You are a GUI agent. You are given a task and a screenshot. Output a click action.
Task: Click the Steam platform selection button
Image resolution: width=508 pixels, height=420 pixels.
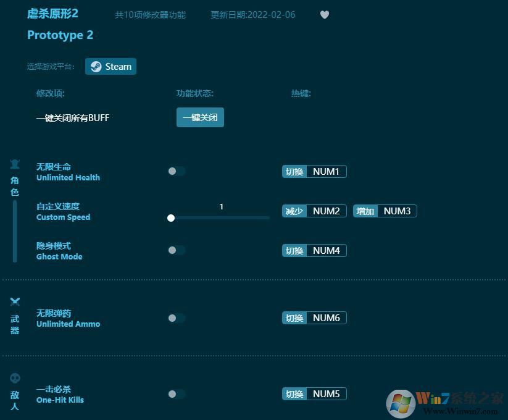point(110,66)
